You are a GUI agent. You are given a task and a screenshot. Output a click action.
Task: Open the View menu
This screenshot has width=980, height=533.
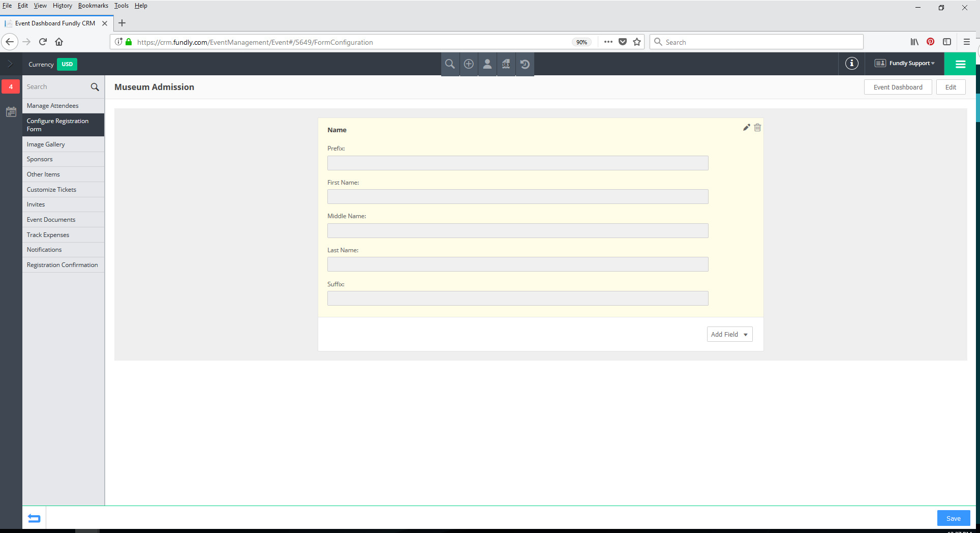[40, 6]
